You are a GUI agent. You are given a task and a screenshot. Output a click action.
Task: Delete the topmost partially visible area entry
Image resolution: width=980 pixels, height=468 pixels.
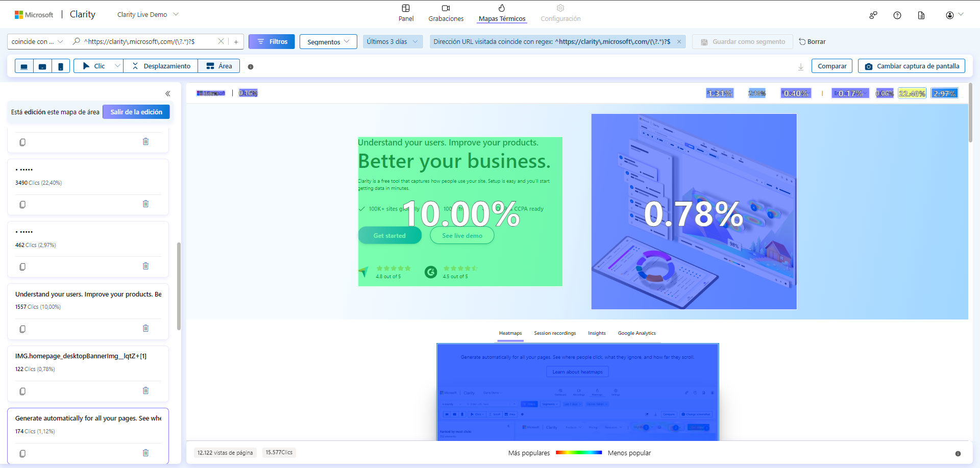click(145, 141)
